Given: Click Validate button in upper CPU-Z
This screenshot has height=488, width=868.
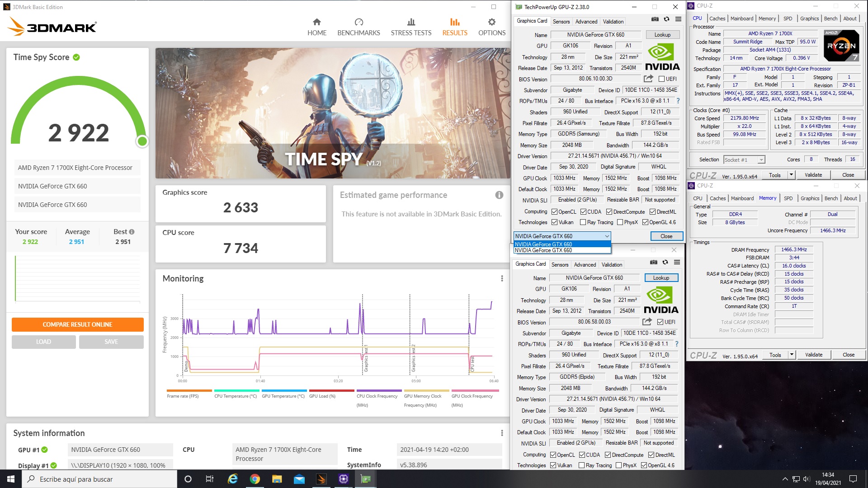Looking at the screenshot, I should [813, 175].
